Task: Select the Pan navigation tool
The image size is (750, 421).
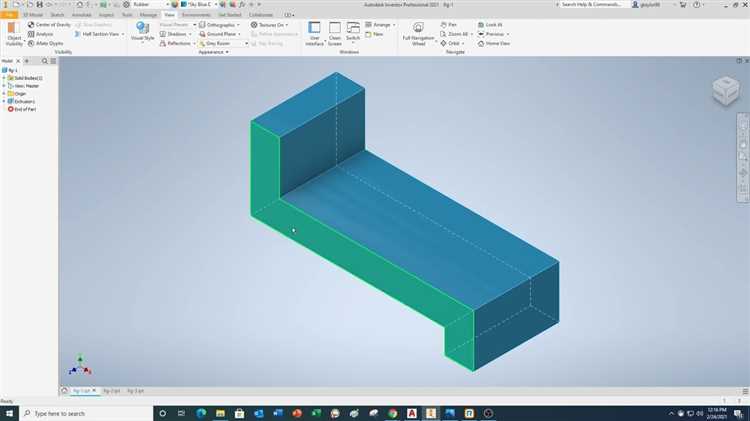Action: pos(449,24)
